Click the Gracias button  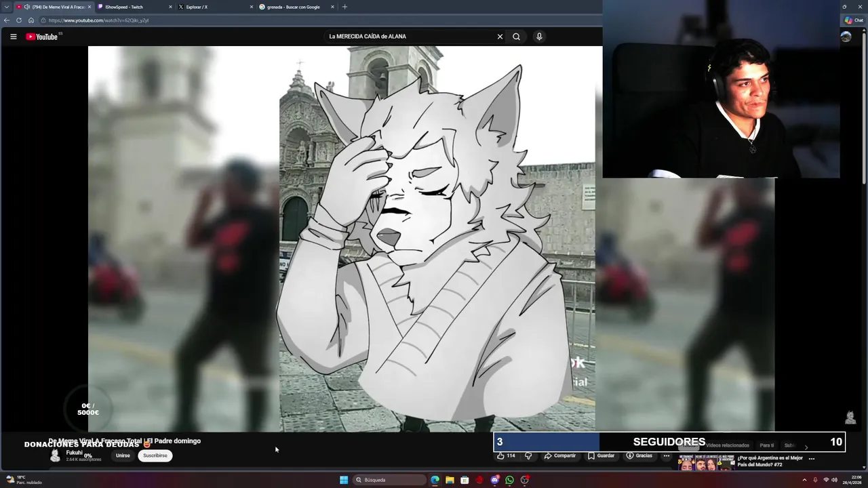click(639, 455)
